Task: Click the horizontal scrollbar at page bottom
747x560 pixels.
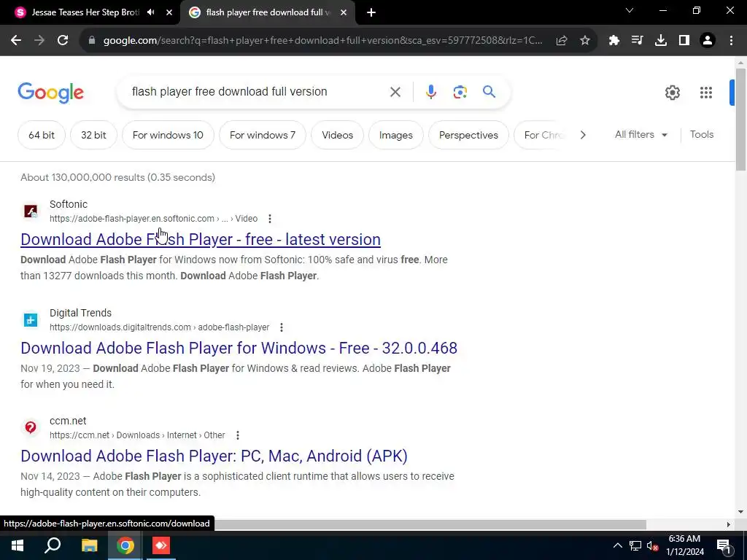Action: 429,524
